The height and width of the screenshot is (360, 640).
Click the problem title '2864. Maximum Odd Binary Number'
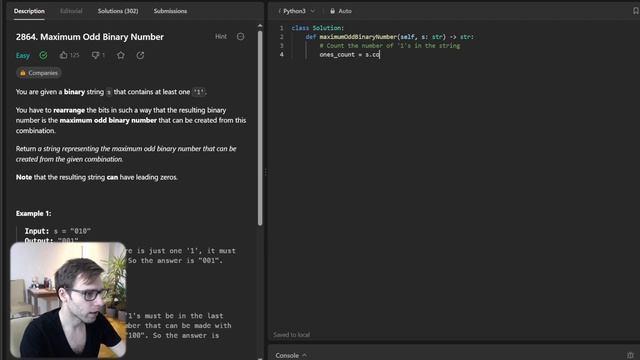[x=90, y=37]
